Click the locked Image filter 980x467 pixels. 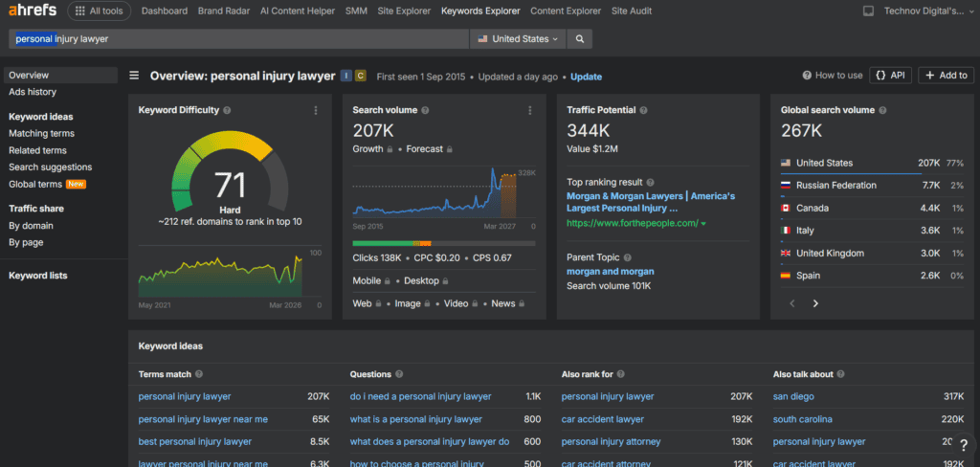(x=412, y=303)
